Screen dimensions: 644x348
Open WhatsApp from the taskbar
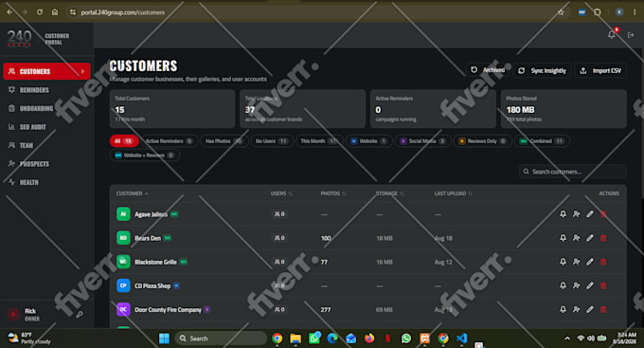pos(405,339)
